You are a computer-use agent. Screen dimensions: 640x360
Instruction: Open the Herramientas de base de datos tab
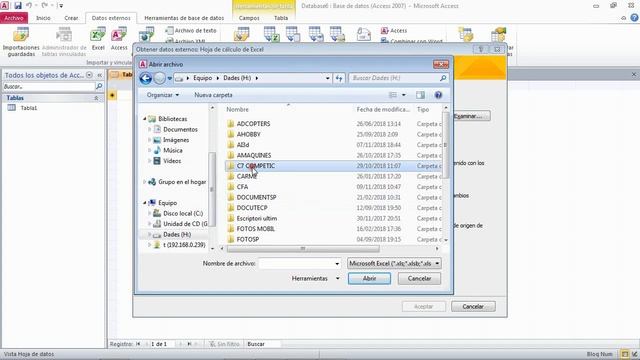point(184,18)
